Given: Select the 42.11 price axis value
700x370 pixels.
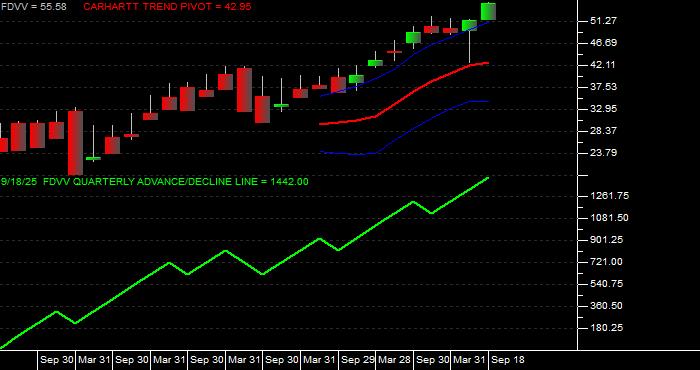Looking at the screenshot, I should point(603,65).
